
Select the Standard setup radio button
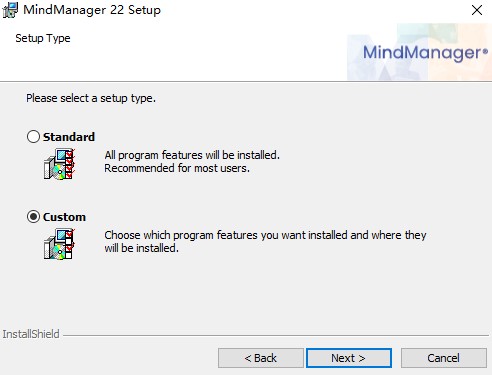point(33,137)
